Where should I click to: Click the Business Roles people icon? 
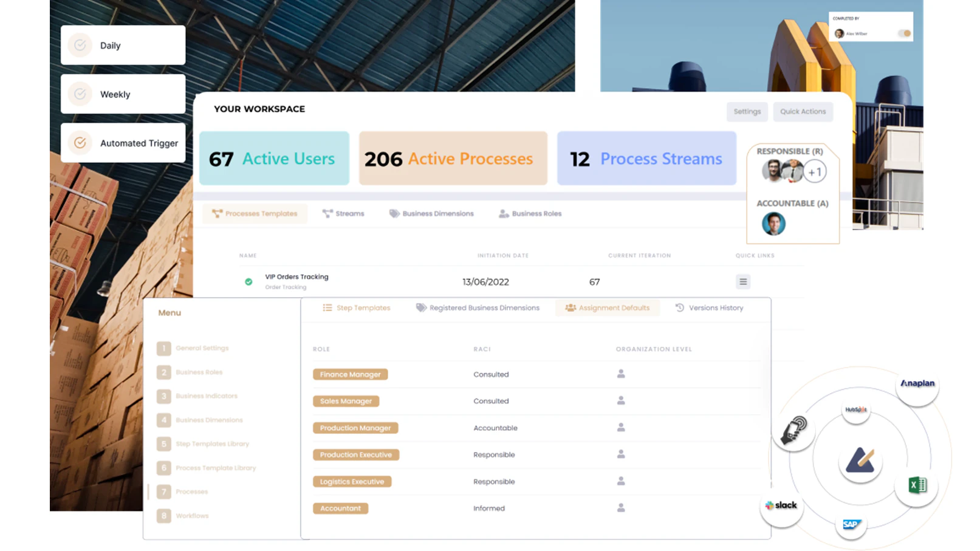coord(503,213)
